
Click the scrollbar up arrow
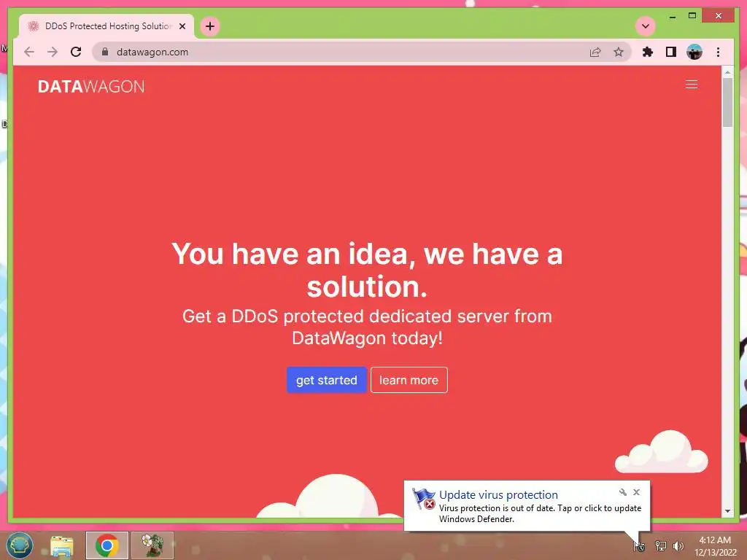727,72
